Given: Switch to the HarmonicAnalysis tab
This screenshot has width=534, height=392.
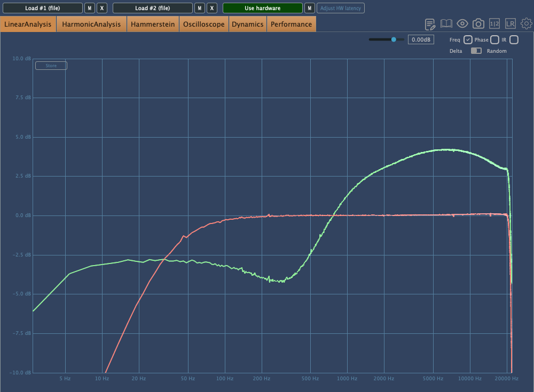Looking at the screenshot, I should tap(91, 24).
